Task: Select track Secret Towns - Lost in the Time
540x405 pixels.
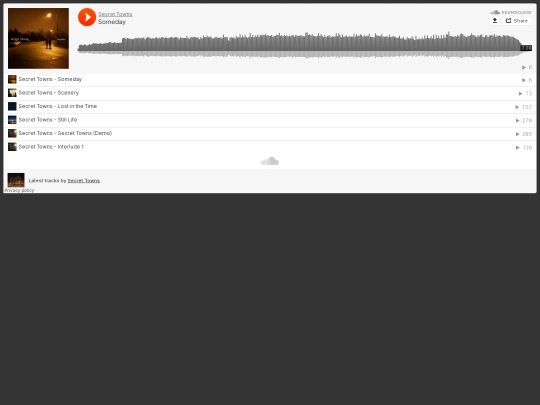Action: point(270,106)
